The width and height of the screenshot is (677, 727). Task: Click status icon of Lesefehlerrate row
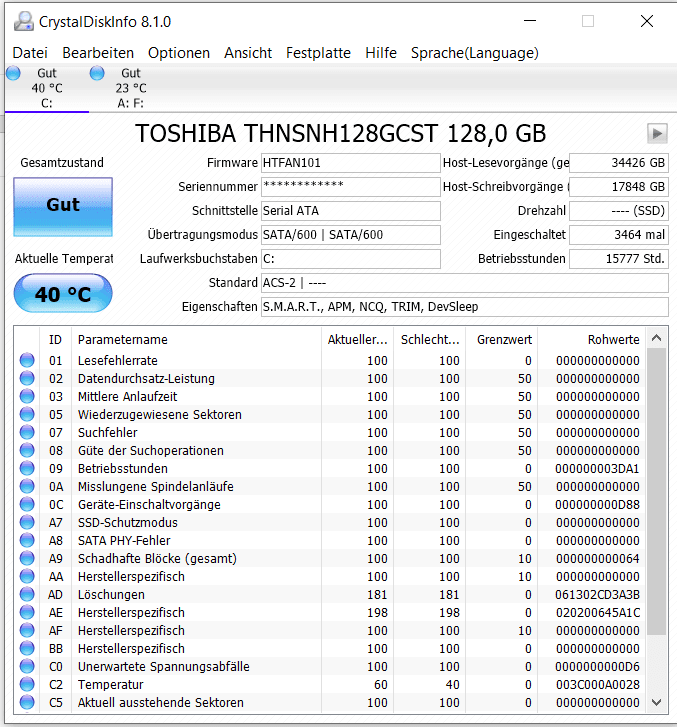pos(27,360)
